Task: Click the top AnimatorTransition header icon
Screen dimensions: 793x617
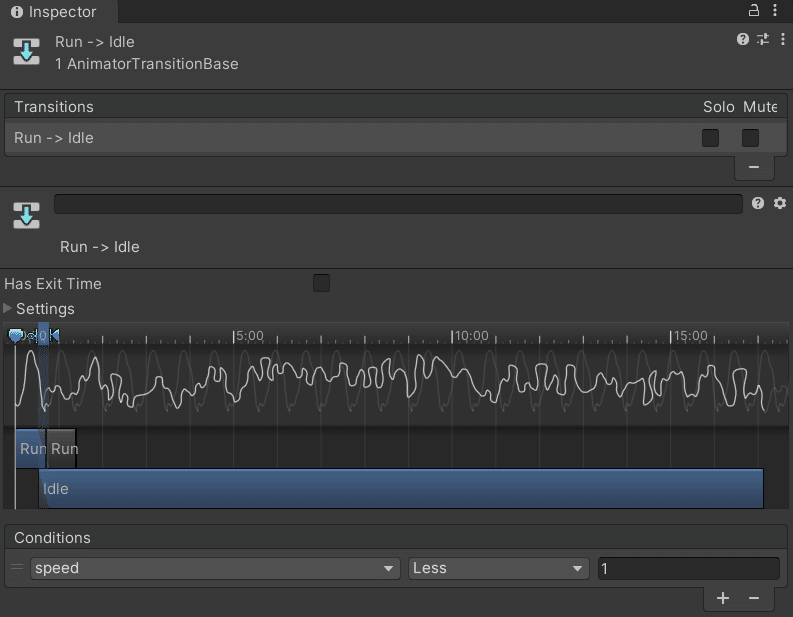Action: pyautogui.click(x=26, y=51)
